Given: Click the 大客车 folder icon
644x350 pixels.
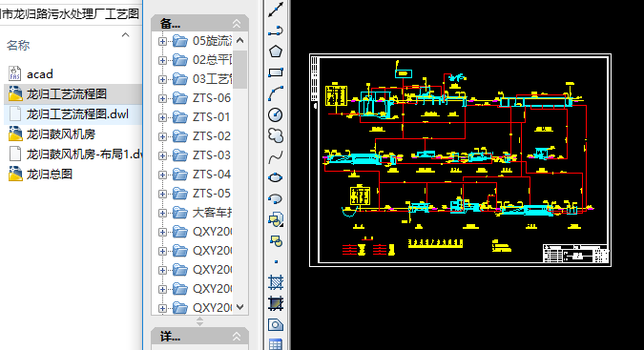Looking at the screenshot, I should click(x=180, y=213).
